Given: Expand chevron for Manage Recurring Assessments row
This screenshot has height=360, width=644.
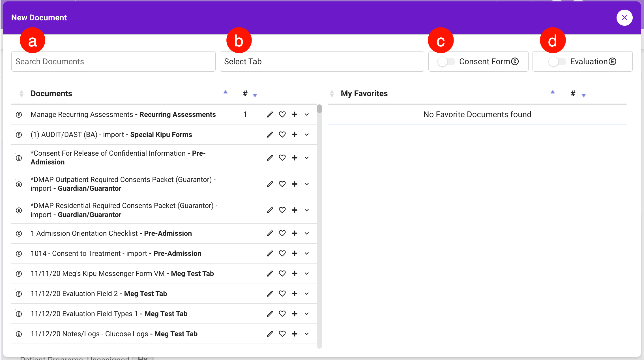Looking at the screenshot, I should [x=307, y=114].
